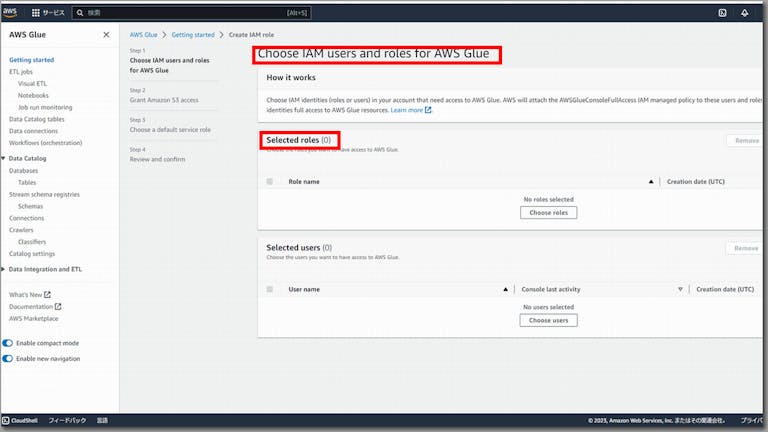Open Connections in sidebar
The image size is (768, 432).
click(26, 218)
